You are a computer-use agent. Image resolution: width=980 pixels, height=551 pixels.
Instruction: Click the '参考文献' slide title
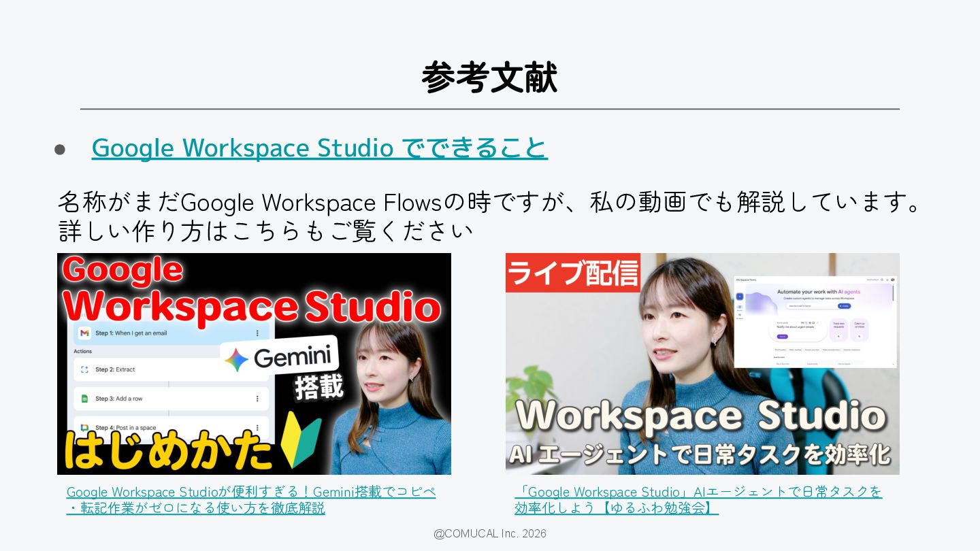(489, 77)
